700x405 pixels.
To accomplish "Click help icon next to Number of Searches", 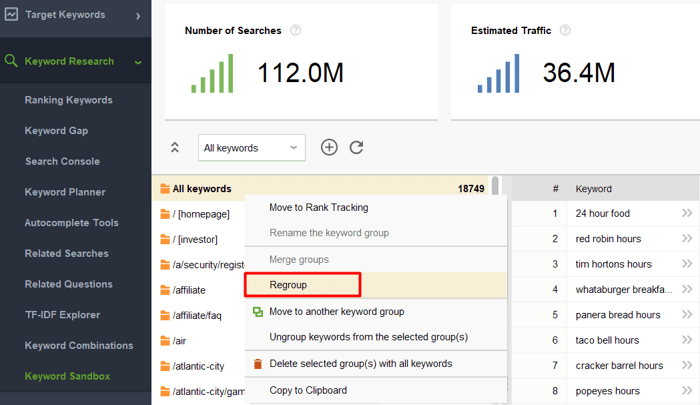I will click(296, 30).
